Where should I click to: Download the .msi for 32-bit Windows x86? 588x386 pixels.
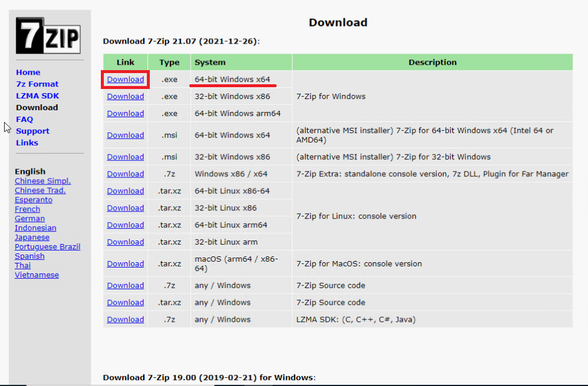tap(125, 157)
